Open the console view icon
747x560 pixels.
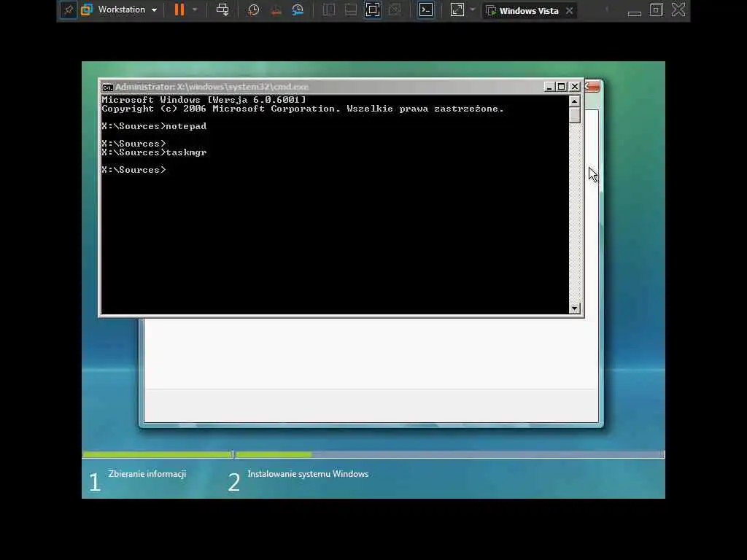click(x=426, y=10)
